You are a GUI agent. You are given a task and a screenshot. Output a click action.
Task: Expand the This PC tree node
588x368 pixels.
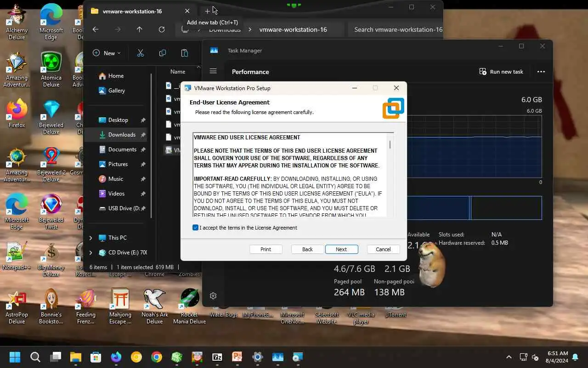pyautogui.click(x=90, y=238)
